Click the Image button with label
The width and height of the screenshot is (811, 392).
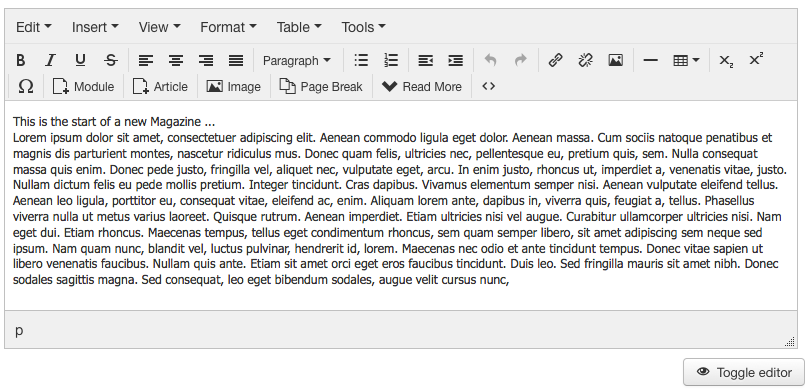(x=234, y=86)
